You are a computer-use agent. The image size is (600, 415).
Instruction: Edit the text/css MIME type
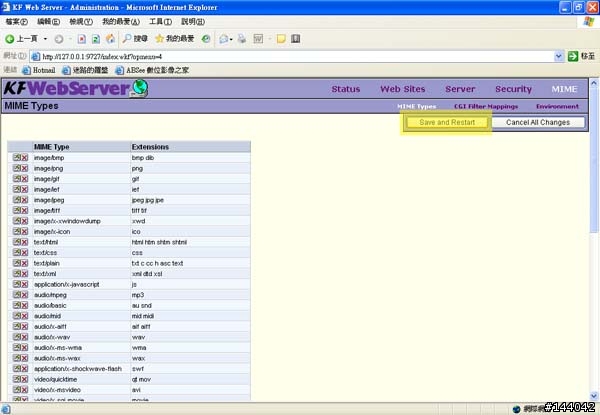pos(16,252)
